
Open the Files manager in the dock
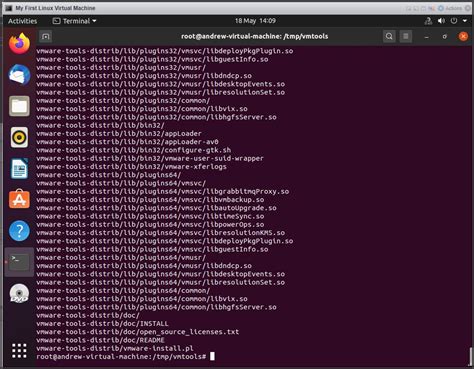pos(19,106)
